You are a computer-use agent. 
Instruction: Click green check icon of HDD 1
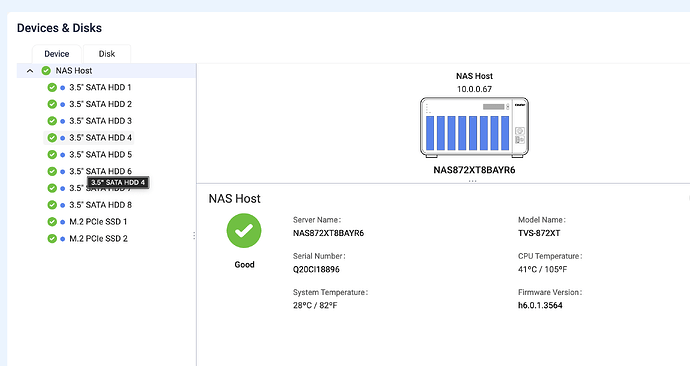(52, 88)
